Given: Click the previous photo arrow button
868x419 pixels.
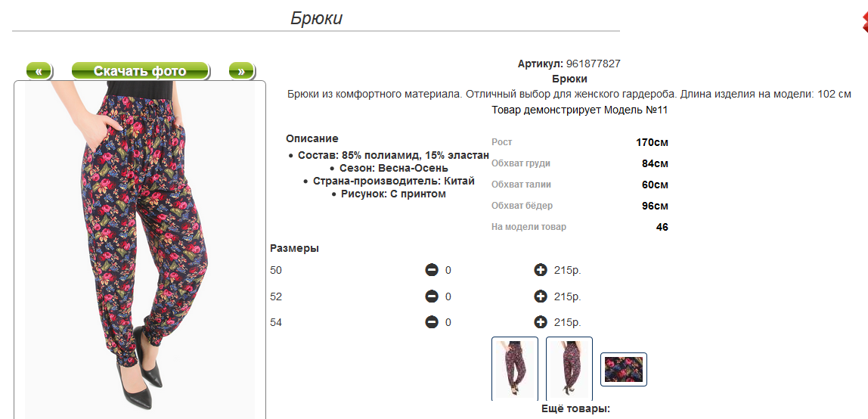Looking at the screenshot, I should point(39,71).
